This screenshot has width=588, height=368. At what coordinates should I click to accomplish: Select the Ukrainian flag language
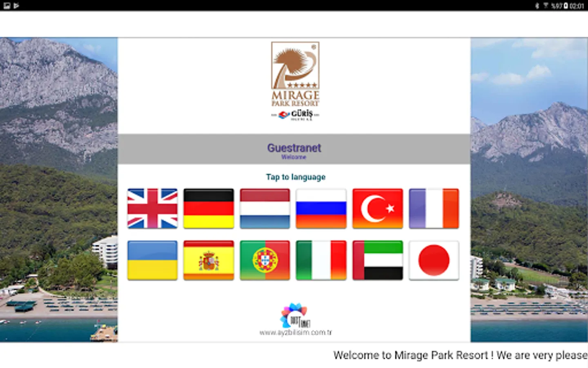click(x=152, y=260)
